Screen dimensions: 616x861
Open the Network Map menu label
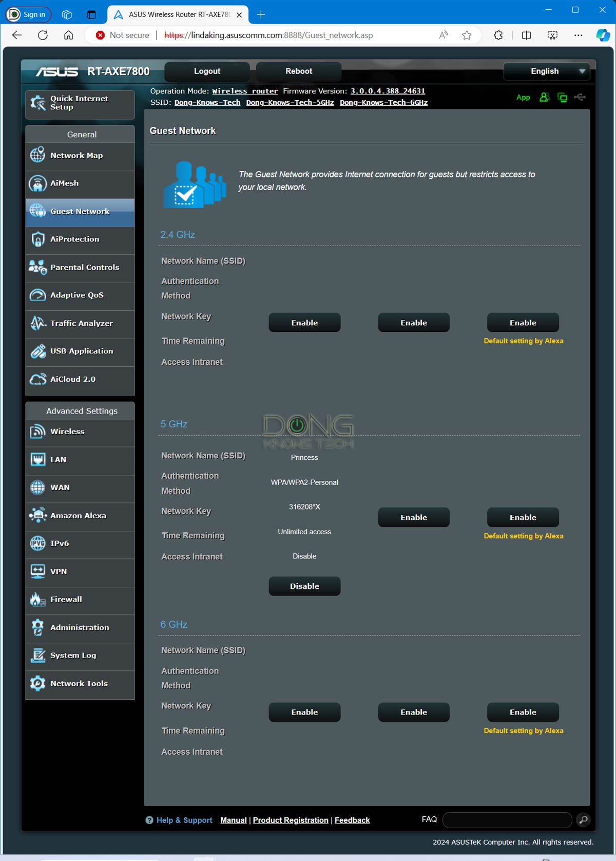[x=76, y=155]
